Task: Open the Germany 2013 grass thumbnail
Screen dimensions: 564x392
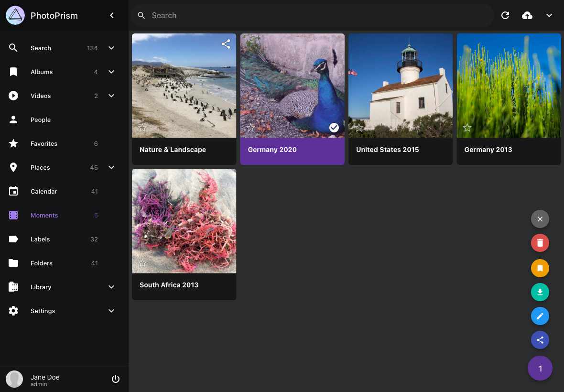Action: pos(509,86)
